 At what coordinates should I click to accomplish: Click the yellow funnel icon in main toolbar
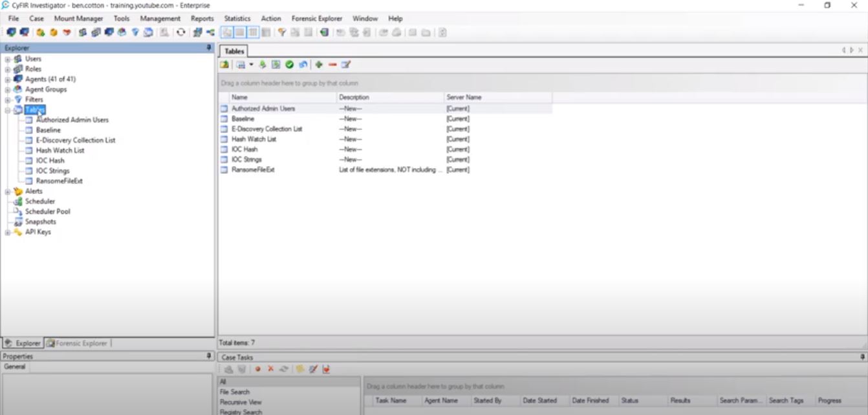[x=282, y=32]
